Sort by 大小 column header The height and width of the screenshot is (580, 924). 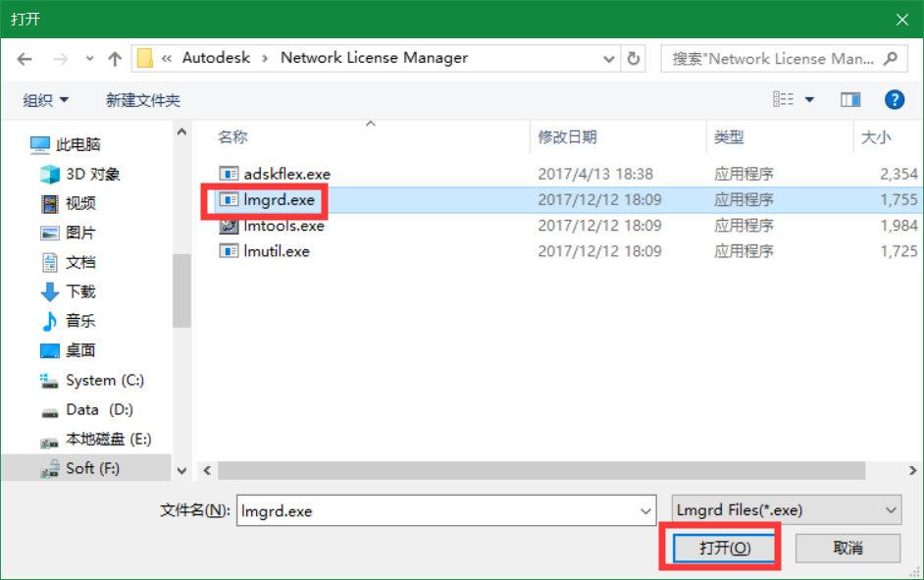click(x=876, y=137)
